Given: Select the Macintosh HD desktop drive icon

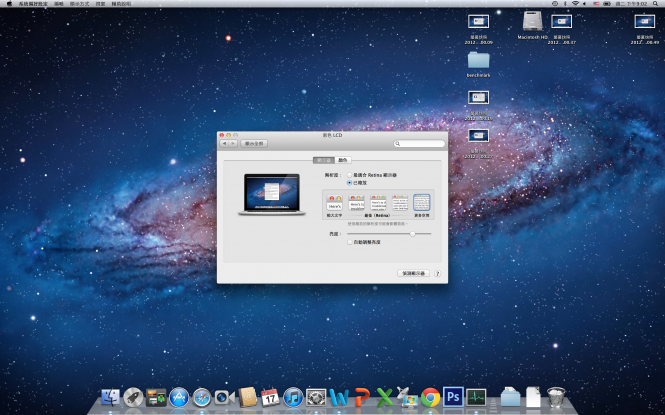Looking at the screenshot, I should point(533,22).
